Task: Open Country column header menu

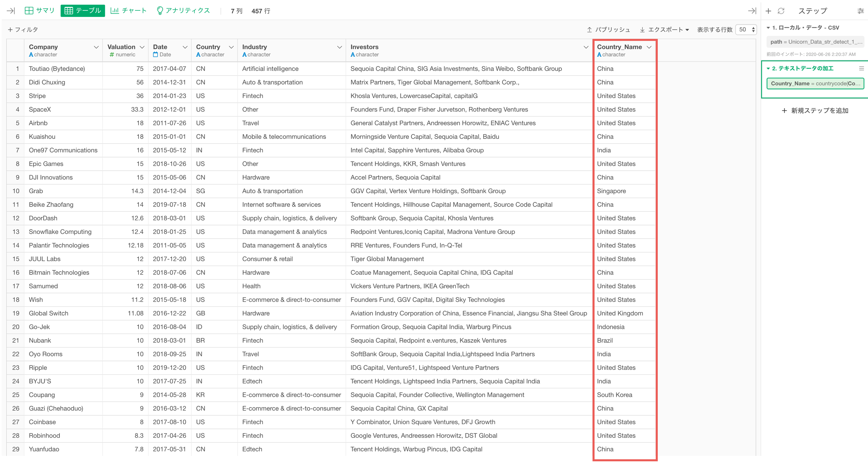Action: [231, 47]
